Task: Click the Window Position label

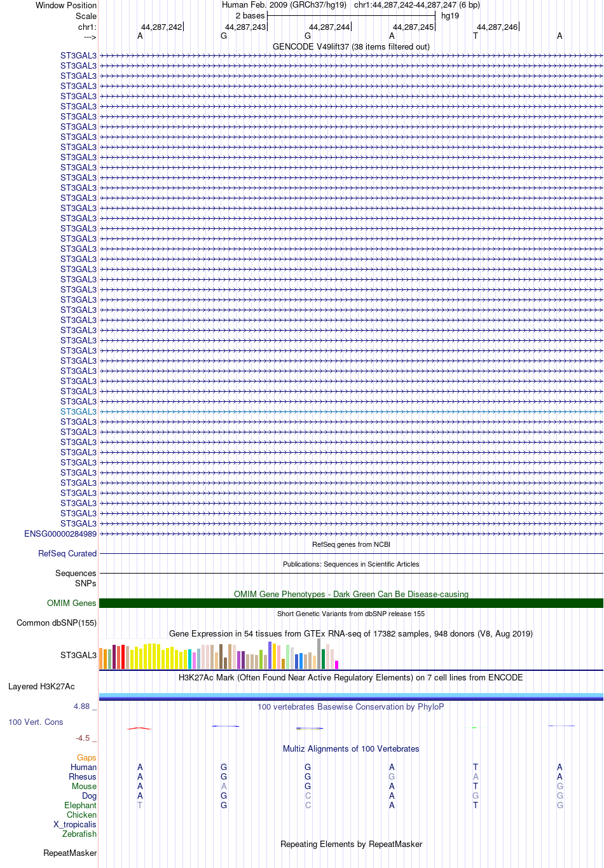Action: [66, 5]
